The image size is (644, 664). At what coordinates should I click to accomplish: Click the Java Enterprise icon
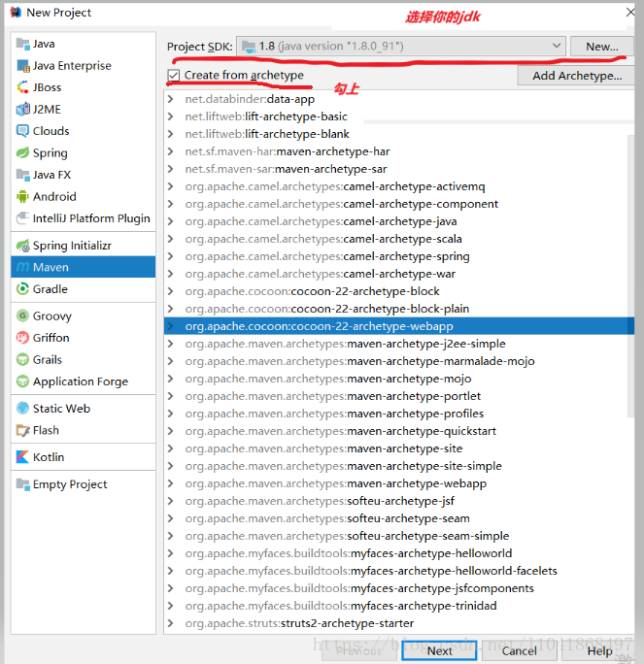(x=22, y=66)
